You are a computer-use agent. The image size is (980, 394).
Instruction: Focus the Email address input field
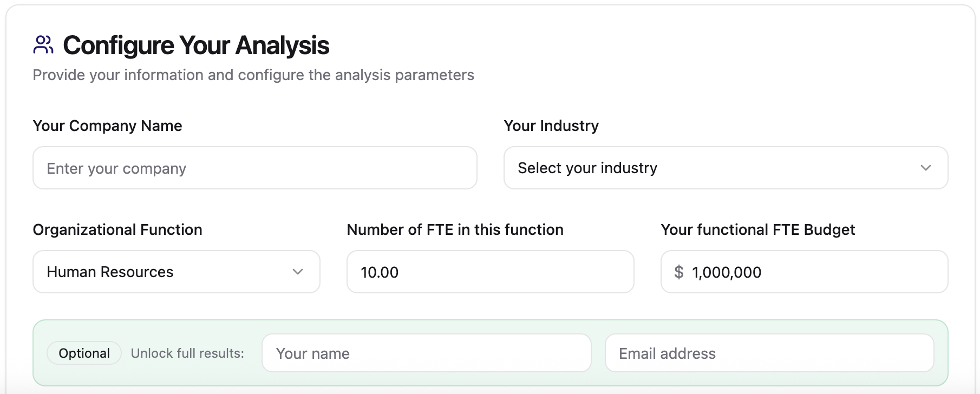(769, 353)
